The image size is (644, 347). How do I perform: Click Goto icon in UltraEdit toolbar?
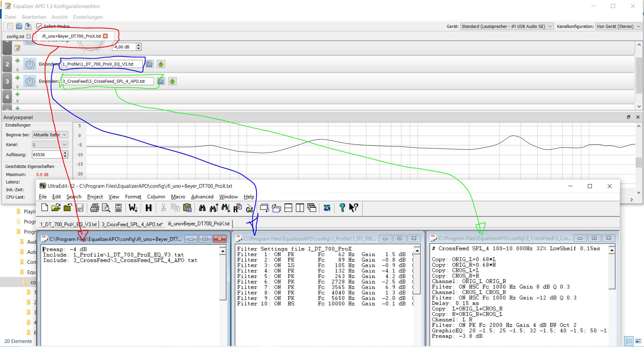click(249, 208)
